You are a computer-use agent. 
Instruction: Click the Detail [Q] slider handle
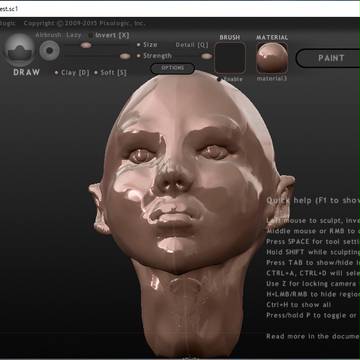pyautogui.click(x=207, y=56)
